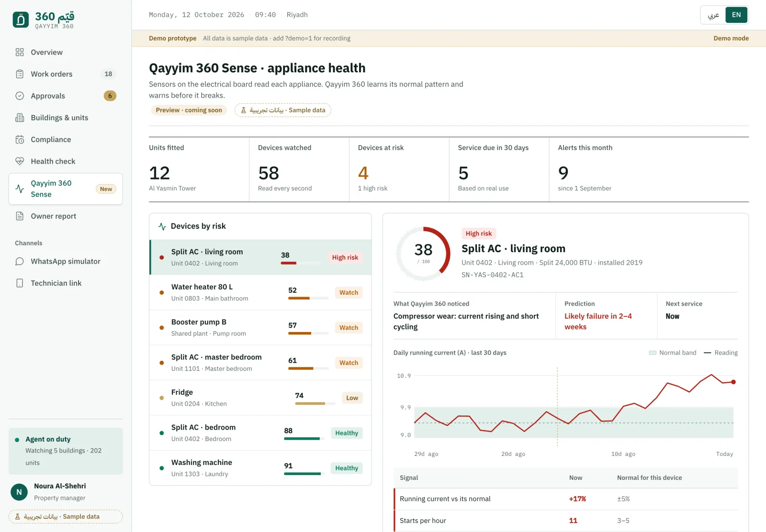Select the Split AC · bedroom row
Screen dimensions: 766x532
click(260, 433)
